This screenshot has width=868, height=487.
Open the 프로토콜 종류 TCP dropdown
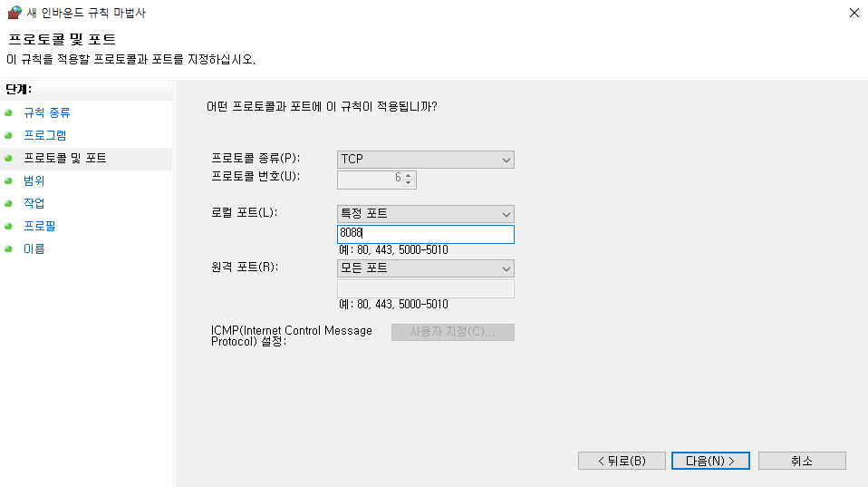pos(425,160)
